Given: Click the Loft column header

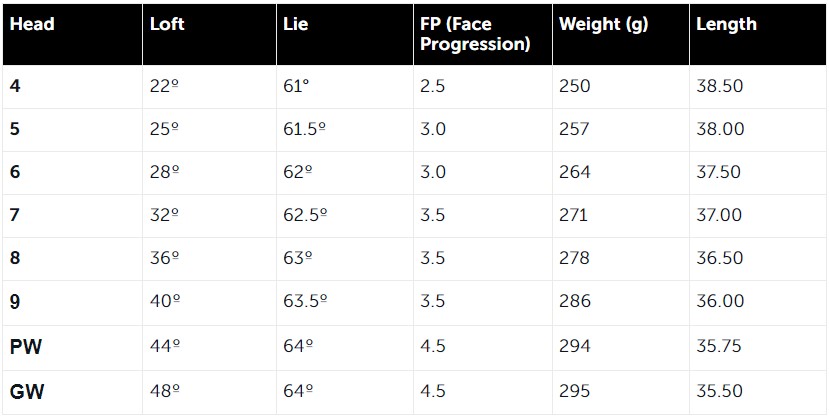Looking at the screenshot, I should 167,24.
